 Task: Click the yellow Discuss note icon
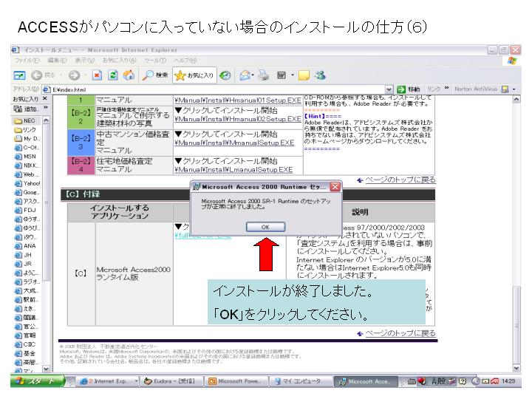coord(304,75)
